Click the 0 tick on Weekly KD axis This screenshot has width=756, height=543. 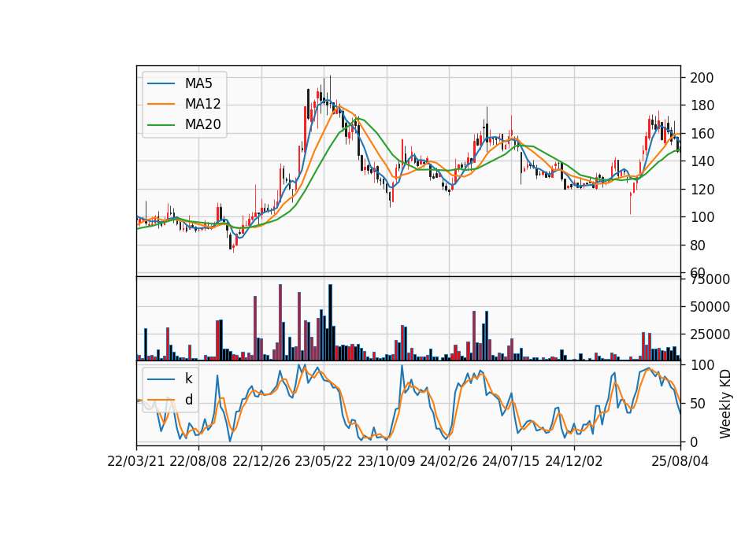click(694, 441)
